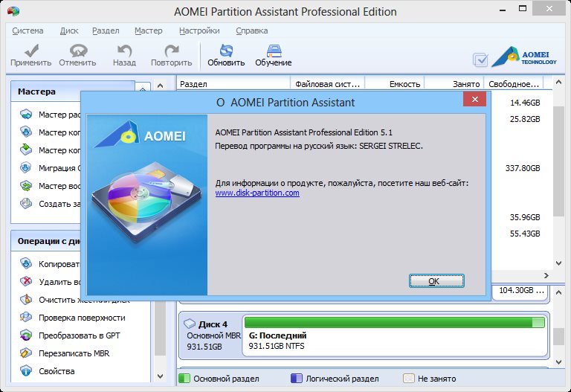Image resolution: width=571 pixels, height=392 pixels.
Task: Sort by the Раздел column header
Action: 233,84
